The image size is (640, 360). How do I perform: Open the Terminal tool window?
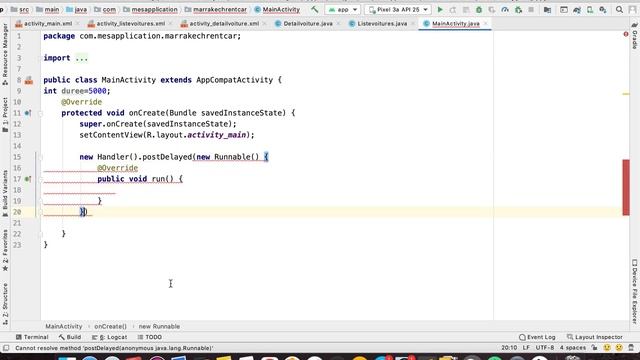pyautogui.click(x=32, y=337)
